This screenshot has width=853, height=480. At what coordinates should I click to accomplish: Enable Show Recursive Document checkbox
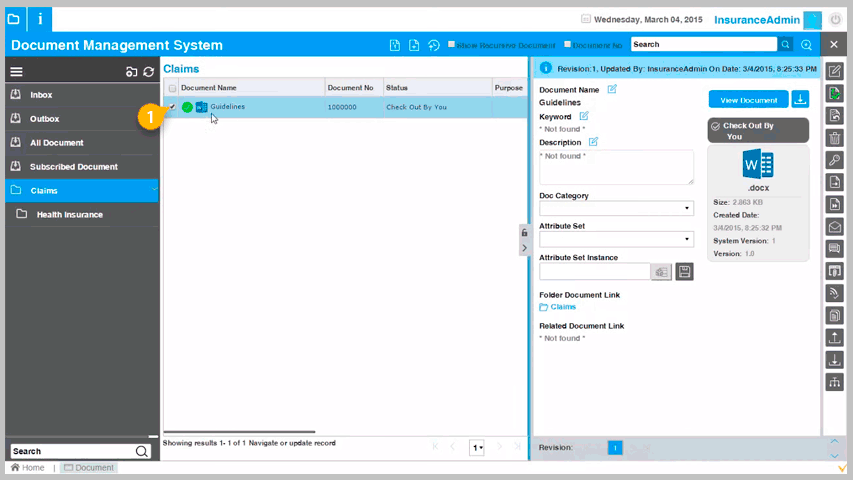point(451,44)
